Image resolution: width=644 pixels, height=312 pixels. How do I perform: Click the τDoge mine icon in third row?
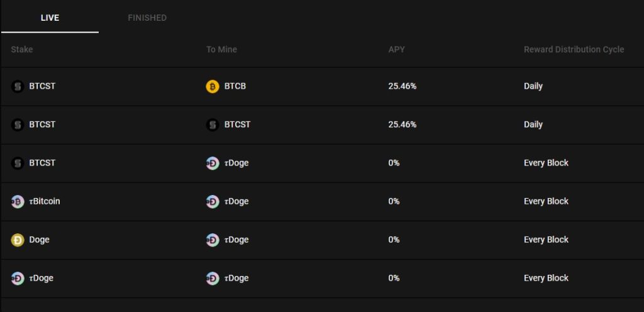click(x=213, y=163)
